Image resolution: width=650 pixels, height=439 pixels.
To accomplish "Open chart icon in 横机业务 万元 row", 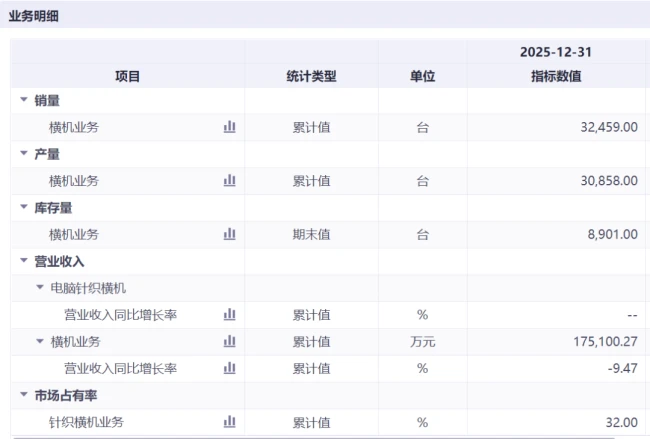I will pos(229,341).
